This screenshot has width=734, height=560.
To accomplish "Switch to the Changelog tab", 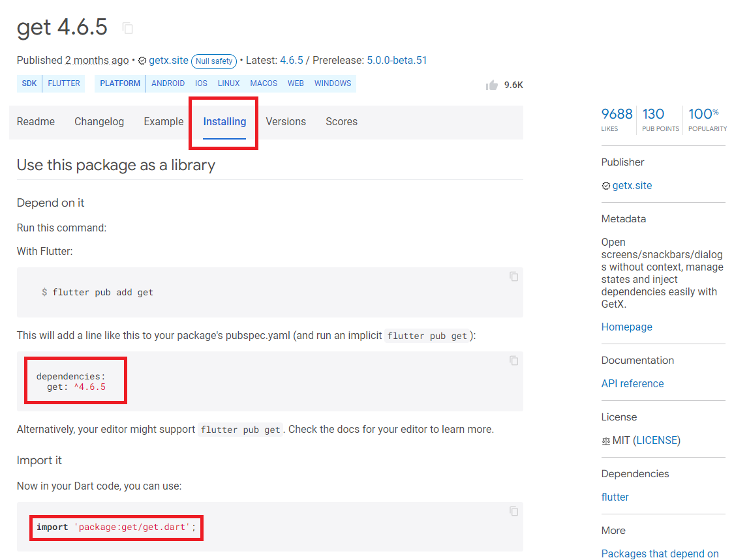I will coord(99,122).
